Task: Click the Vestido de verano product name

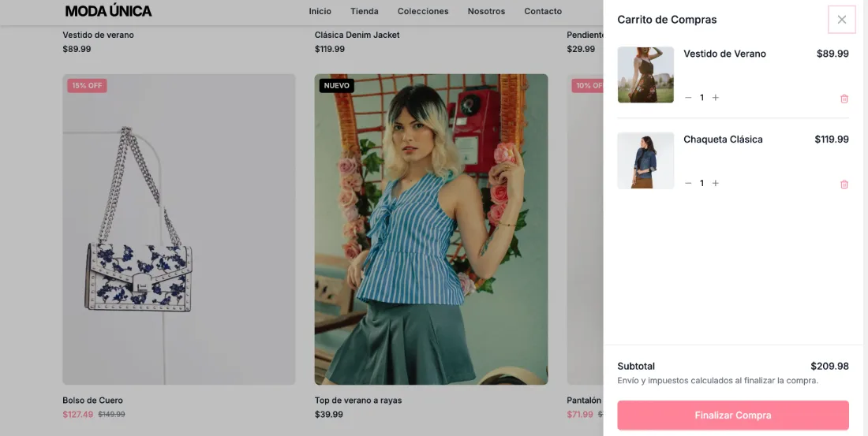Action: 98,35
